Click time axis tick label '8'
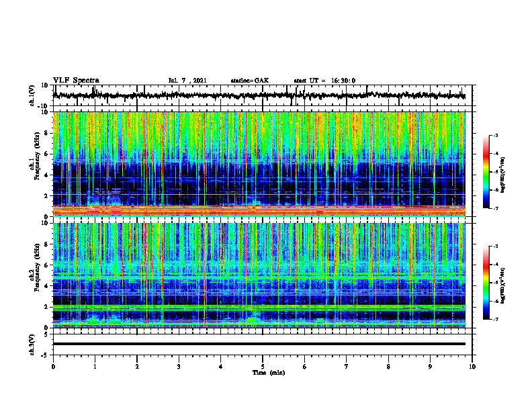Screen dimensions: 532x411 pyautogui.click(x=388, y=367)
